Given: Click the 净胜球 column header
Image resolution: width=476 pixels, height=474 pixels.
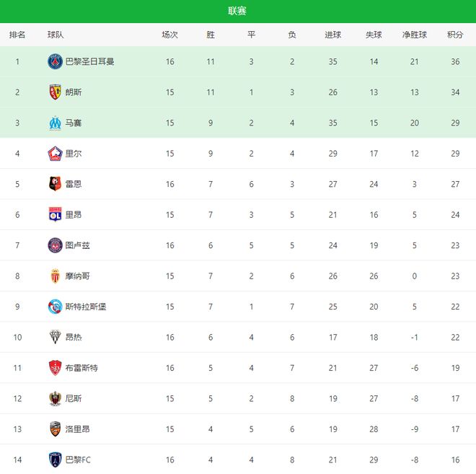Looking at the screenshot, I should pyautogui.click(x=415, y=35).
